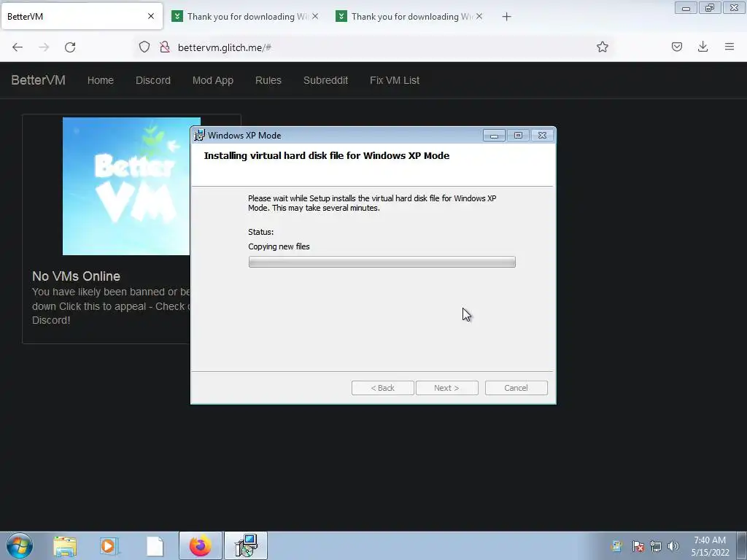Minimize the Windows XP Mode dialog

[494, 136]
